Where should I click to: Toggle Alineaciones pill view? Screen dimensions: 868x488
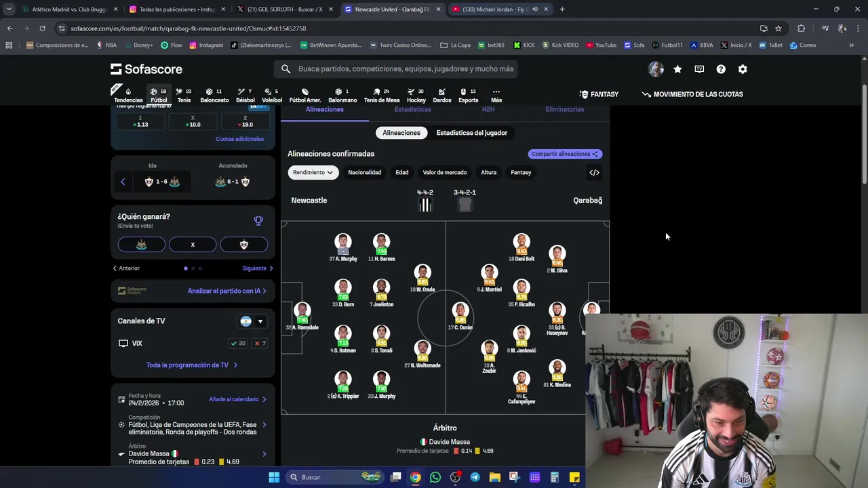click(401, 133)
